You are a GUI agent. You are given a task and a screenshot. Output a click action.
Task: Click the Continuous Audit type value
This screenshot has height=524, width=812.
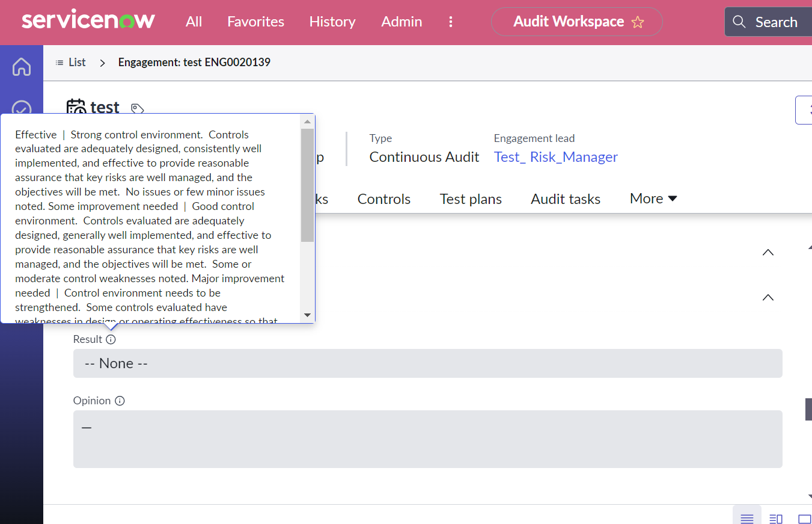[x=424, y=157]
